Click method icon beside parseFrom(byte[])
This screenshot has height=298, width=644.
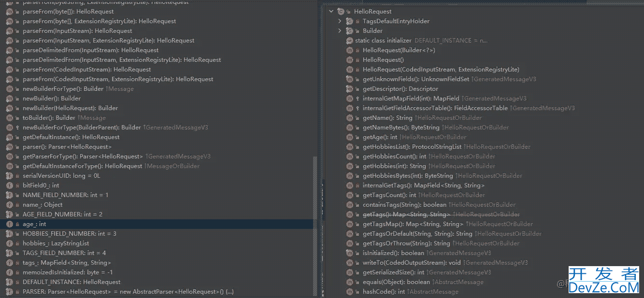coord(10,11)
